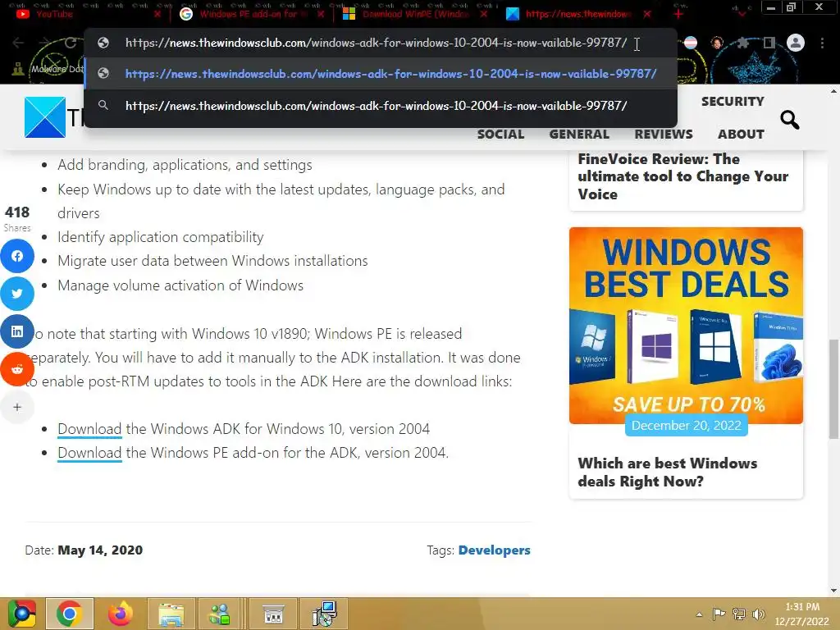Open the ABOUT menu item
The height and width of the screenshot is (630, 840).
tap(741, 134)
